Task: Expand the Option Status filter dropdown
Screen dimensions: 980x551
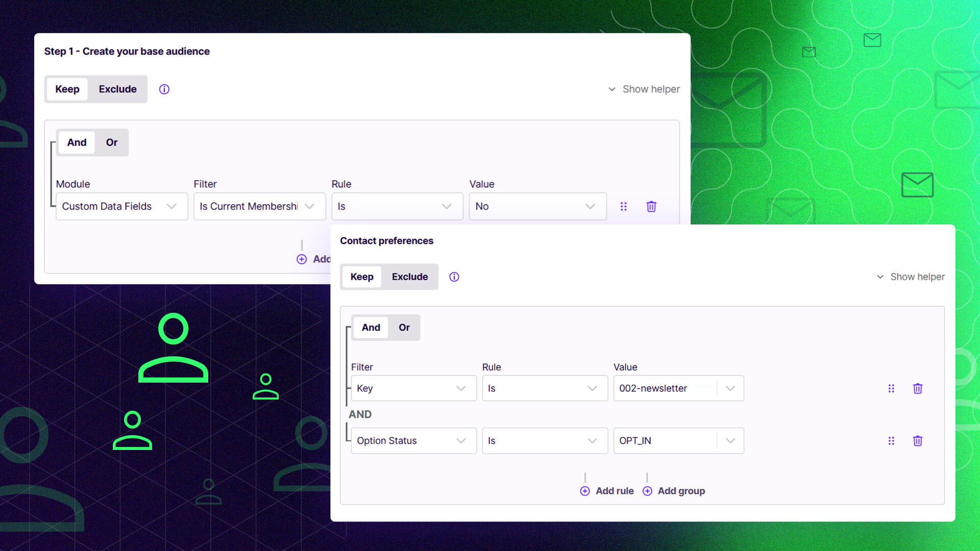Action: (413, 441)
